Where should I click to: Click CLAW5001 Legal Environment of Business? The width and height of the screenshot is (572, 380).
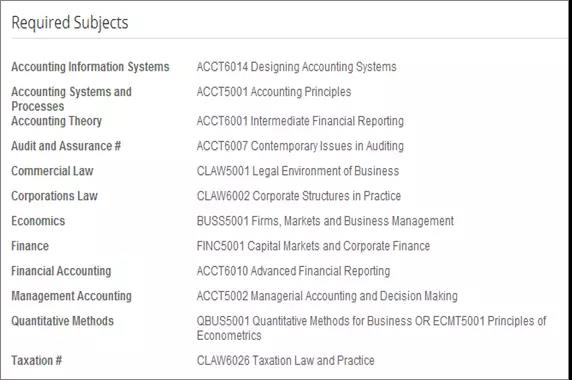click(298, 171)
